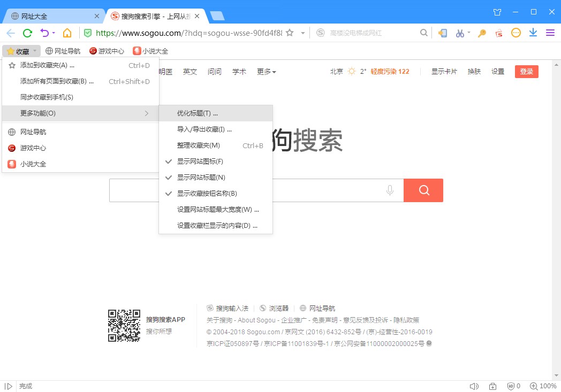This screenshot has width=561, height=392.
Task: Click 显示卡片 link
Action: tap(444, 72)
